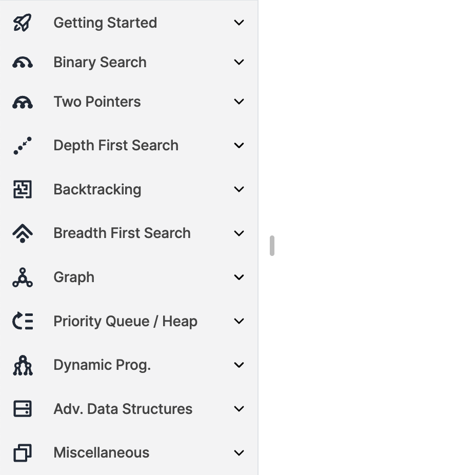Expand the Graph section chevron
Screen dimensions: 476x475
point(239,276)
